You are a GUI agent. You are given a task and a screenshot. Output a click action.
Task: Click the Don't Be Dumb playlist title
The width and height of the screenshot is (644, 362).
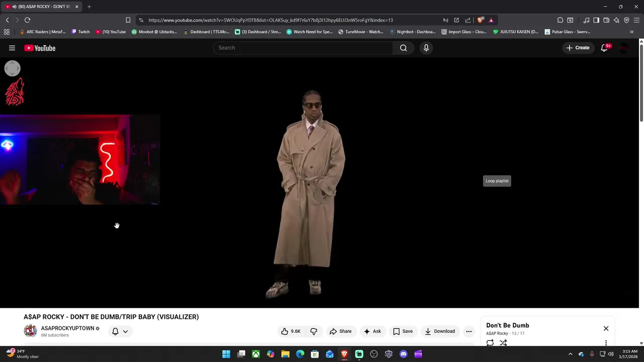(508, 325)
